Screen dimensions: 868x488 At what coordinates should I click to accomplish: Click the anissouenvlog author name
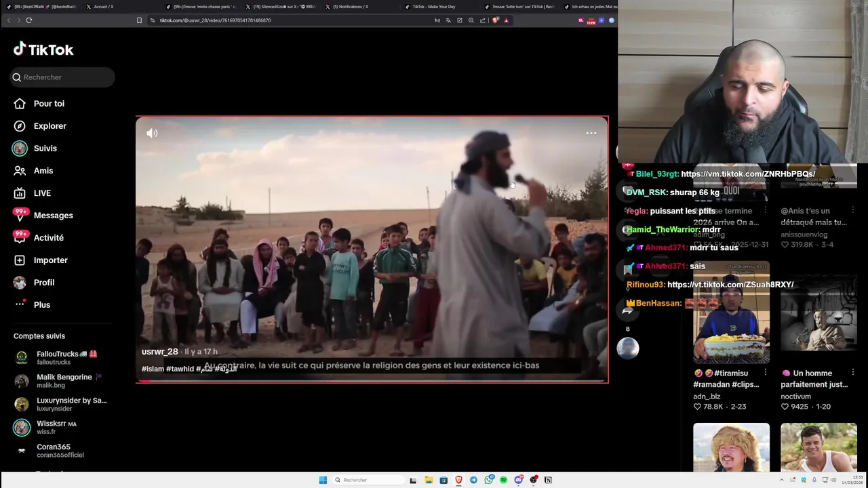click(804, 235)
